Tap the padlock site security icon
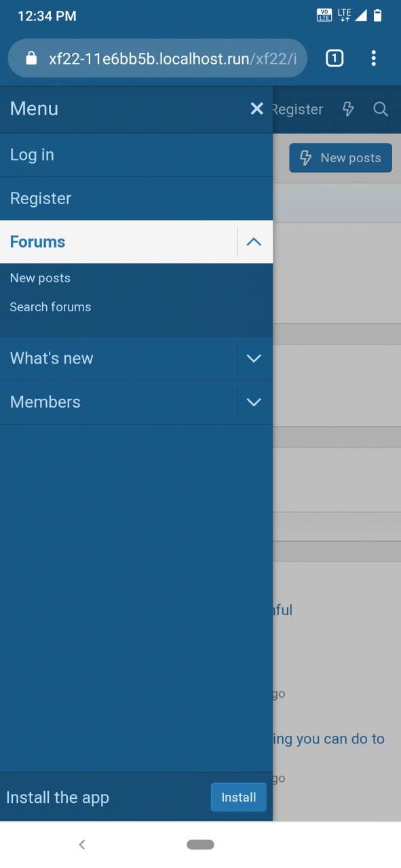Screen dimensions: 401x868 click(x=31, y=58)
